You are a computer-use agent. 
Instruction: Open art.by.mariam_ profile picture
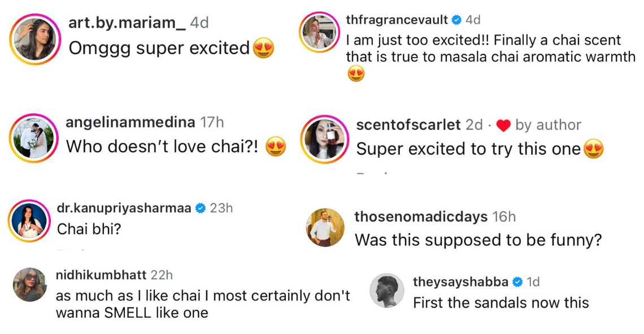click(x=34, y=39)
